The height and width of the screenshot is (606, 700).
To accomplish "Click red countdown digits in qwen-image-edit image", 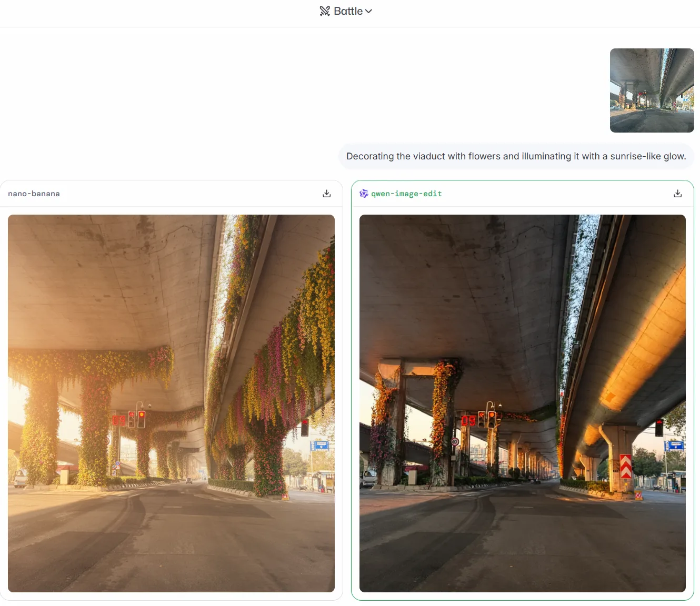I will (x=468, y=420).
